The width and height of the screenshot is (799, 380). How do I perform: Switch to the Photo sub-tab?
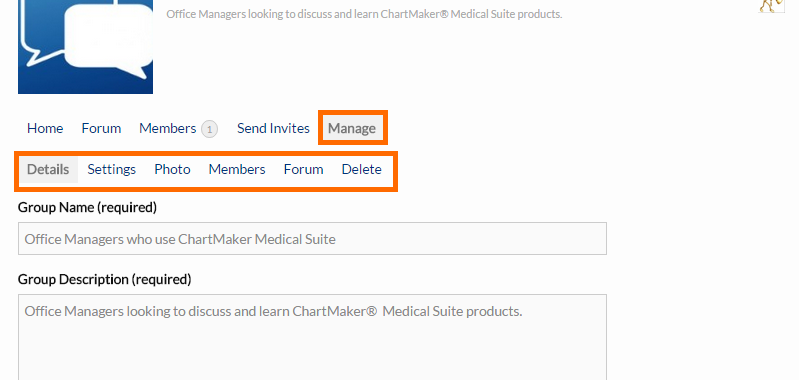tap(172, 170)
